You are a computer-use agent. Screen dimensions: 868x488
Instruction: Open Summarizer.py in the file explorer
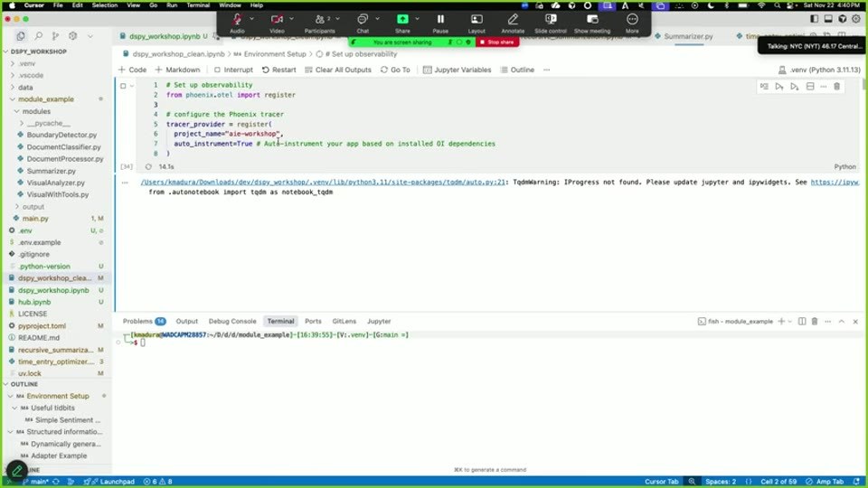(51, 171)
